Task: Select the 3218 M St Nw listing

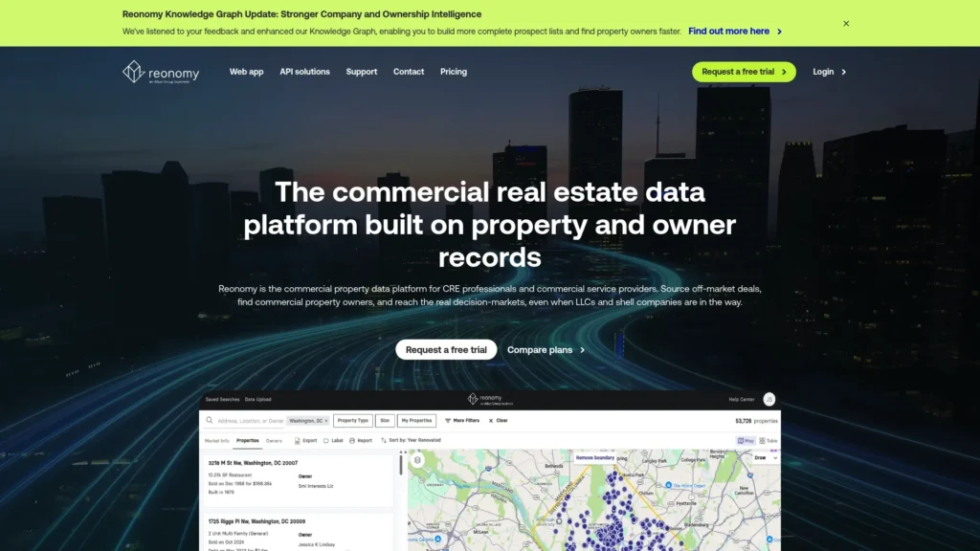Action: tap(300, 479)
